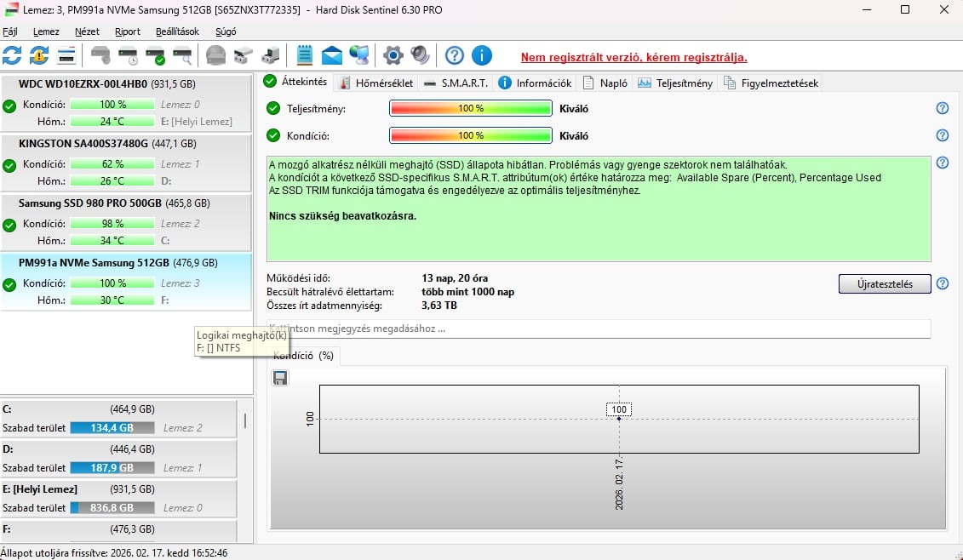This screenshot has height=560, width=963.
Task: Open the Nézet menu
Action: 87,32
